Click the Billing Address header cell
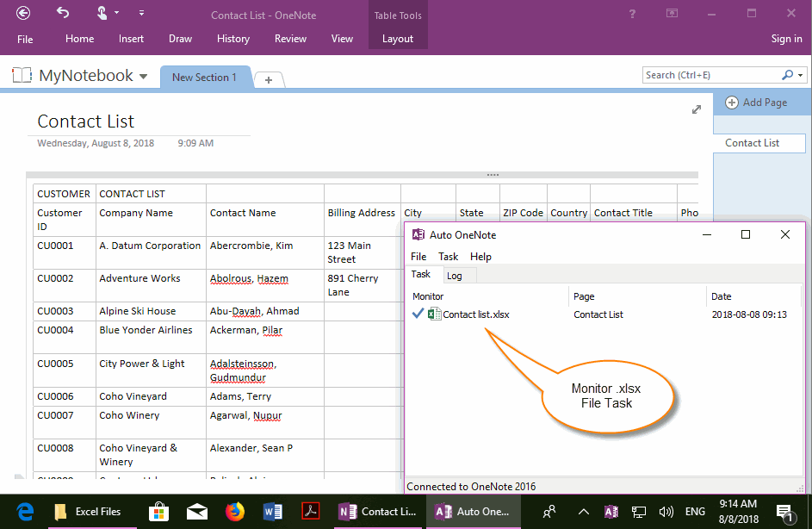 tap(362, 220)
